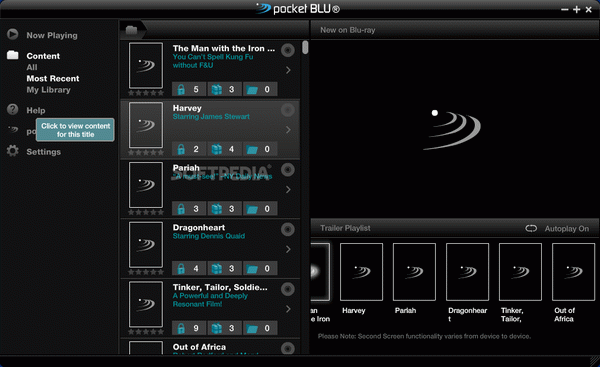Toggle round selector for The Man with the Iron
Screen dimensions: 600x367
tap(287, 50)
